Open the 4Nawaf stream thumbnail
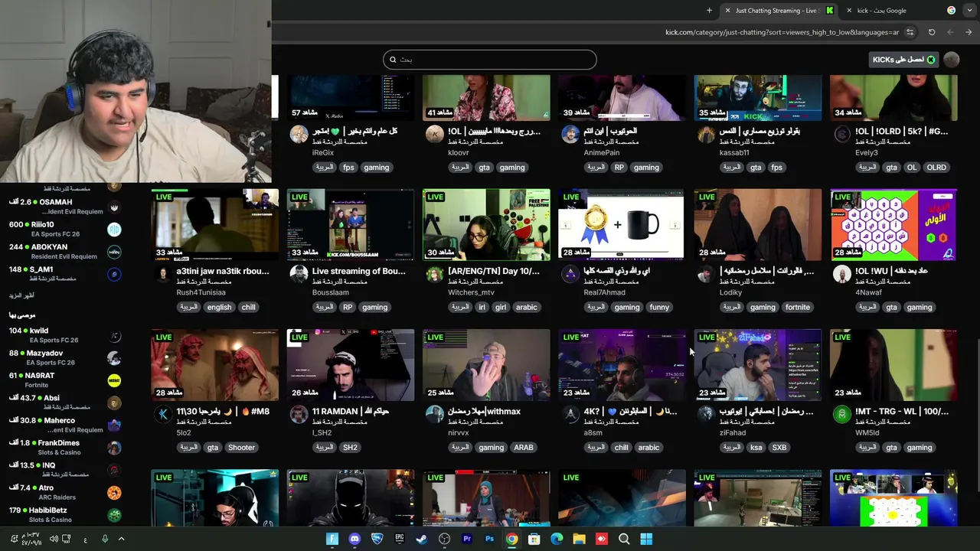Screen dimensions: 980x551 (x=893, y=224)
